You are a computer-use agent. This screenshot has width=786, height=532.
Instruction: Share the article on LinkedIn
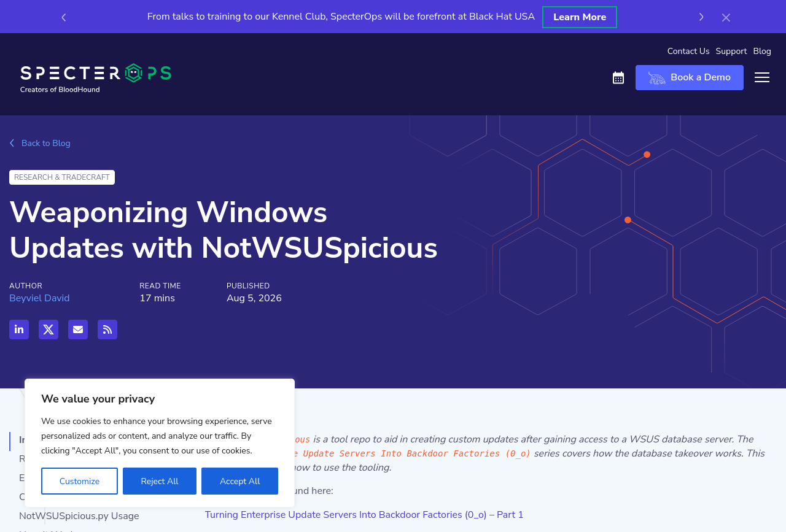tap(19, 330)
